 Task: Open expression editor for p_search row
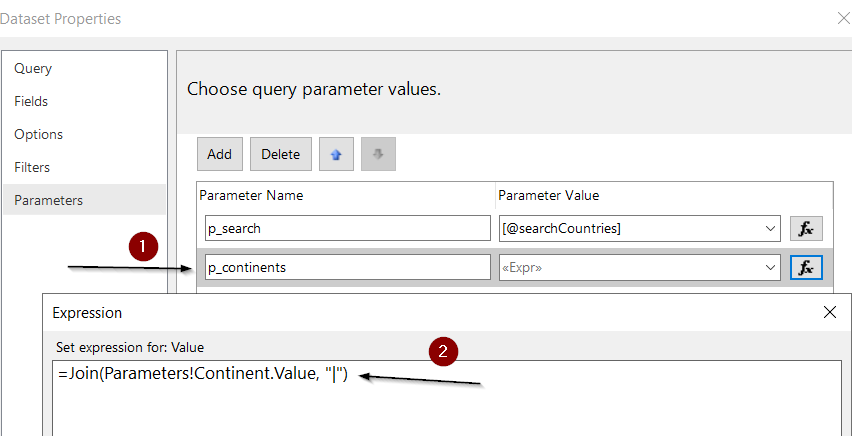coord(806,229)
